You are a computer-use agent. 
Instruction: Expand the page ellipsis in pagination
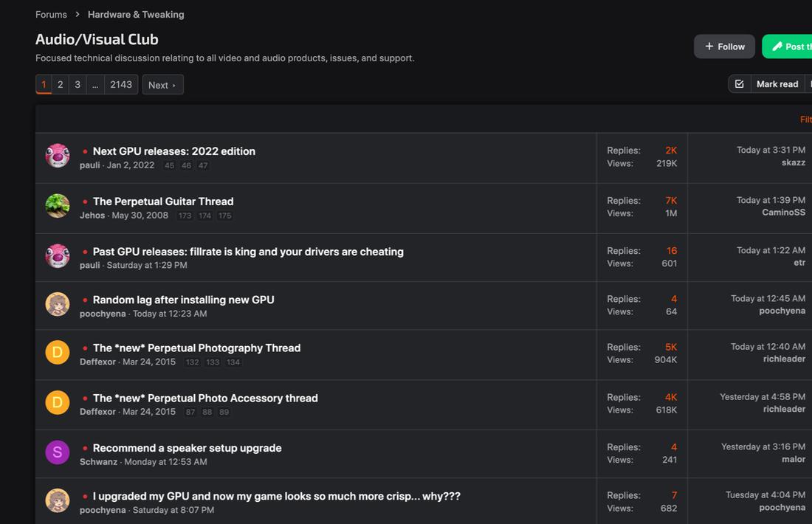(95, 85)
